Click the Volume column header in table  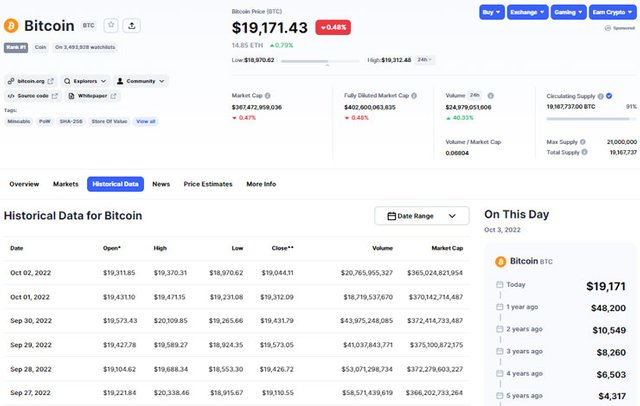tap(382, 248)
